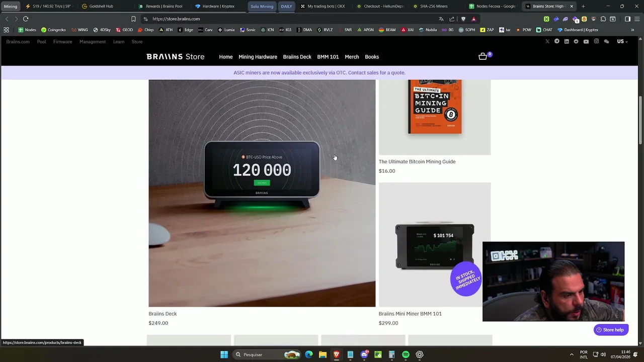Image resolution: width=644 pixels, height=362 pixels.
Task: Open the Solo Mining tab group
Action: [262, 6]
